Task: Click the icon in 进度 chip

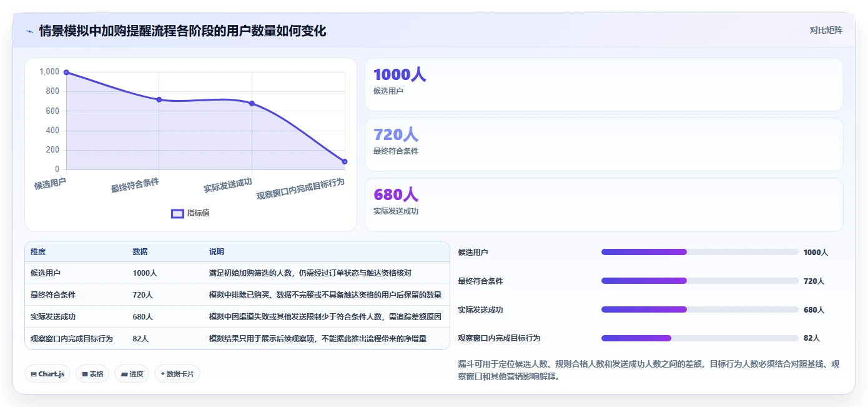Action: click(124, 374)
